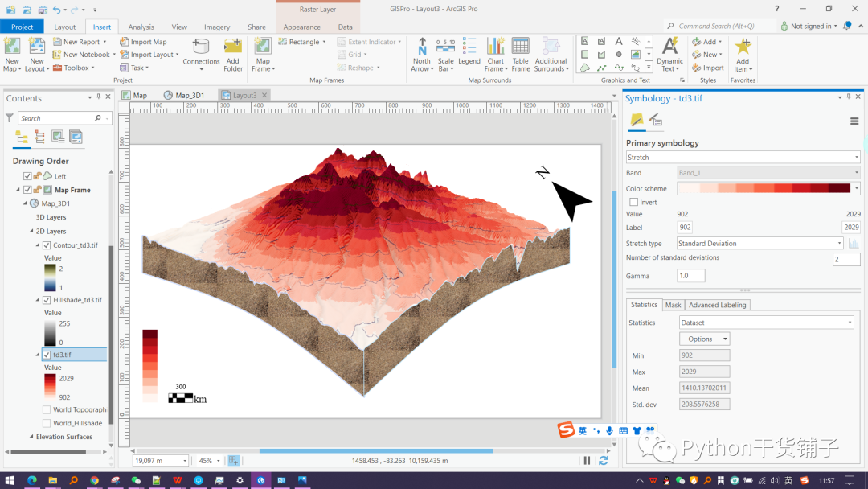Image resolution: width=868 pixels, height=489 pixels.
Task: Click the red color scheme ramp
Action: [x=764, y=188]
